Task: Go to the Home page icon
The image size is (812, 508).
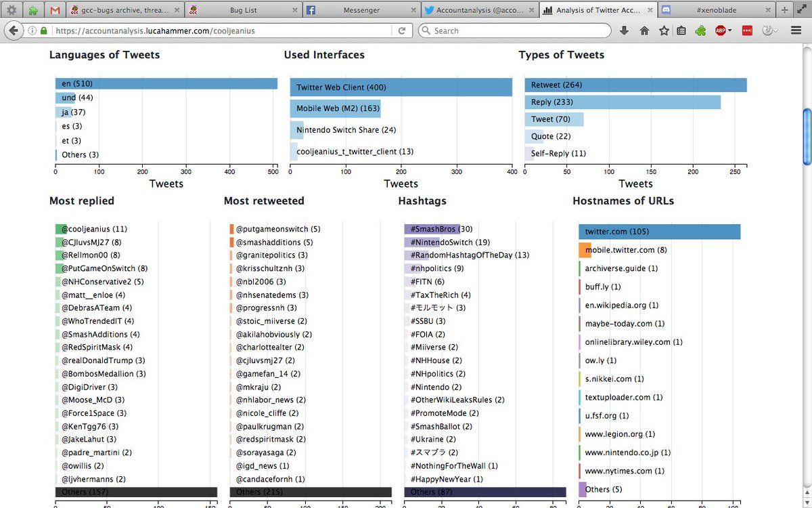Action: (x=644, y=30)
